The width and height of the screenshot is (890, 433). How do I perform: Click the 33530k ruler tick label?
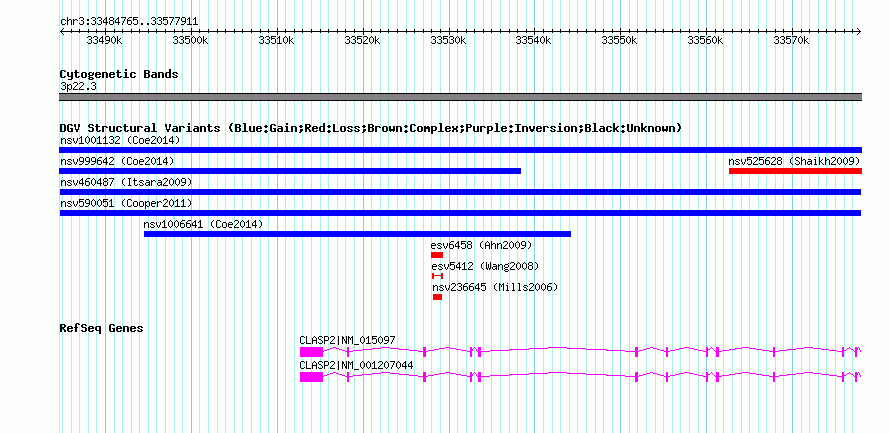click(448, 40)
